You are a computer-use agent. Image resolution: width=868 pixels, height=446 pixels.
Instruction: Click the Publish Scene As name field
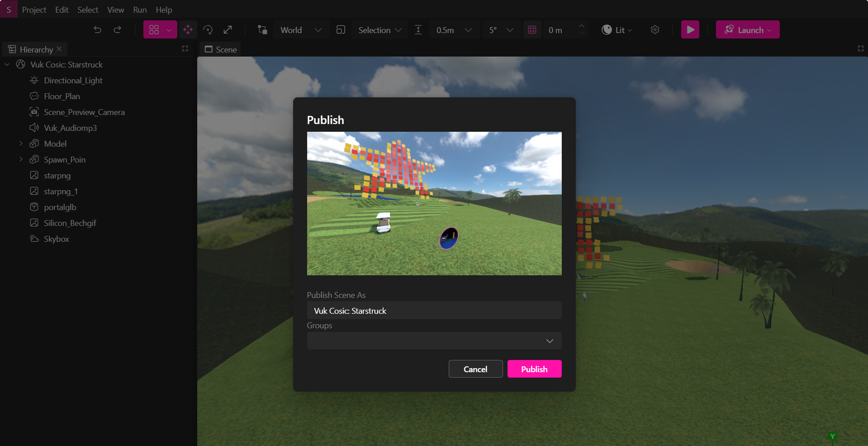tap(434, 311)
